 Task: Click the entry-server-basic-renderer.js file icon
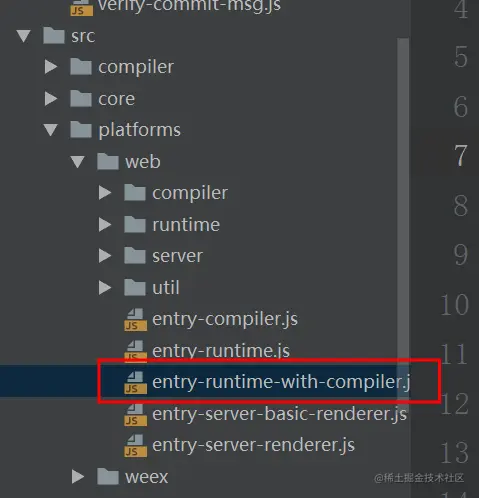[x=135, y=414]
